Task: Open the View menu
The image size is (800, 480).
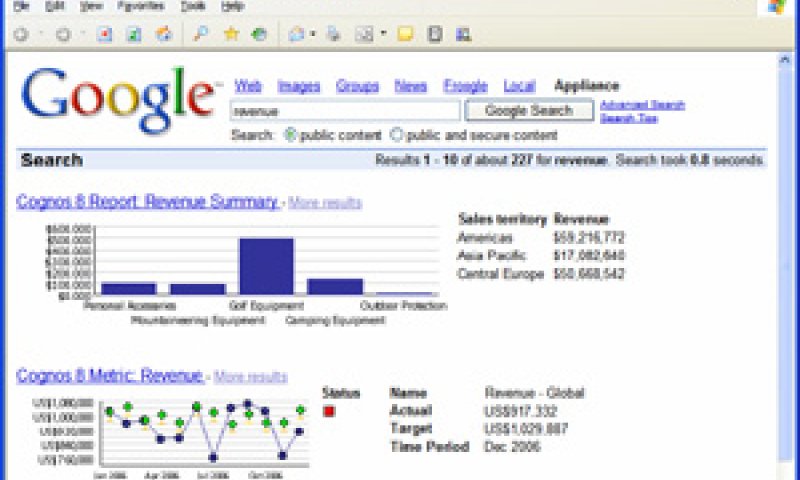Action: coord(91,6)
